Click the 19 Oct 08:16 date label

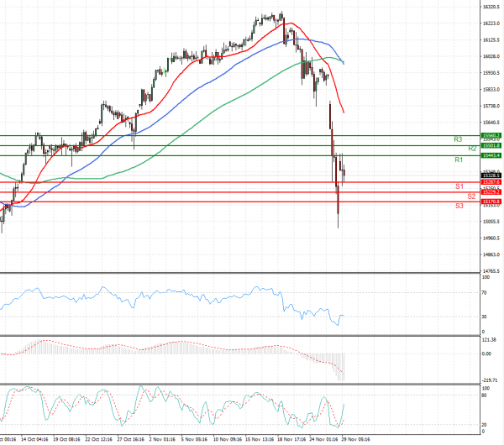[x=66, y=439]
